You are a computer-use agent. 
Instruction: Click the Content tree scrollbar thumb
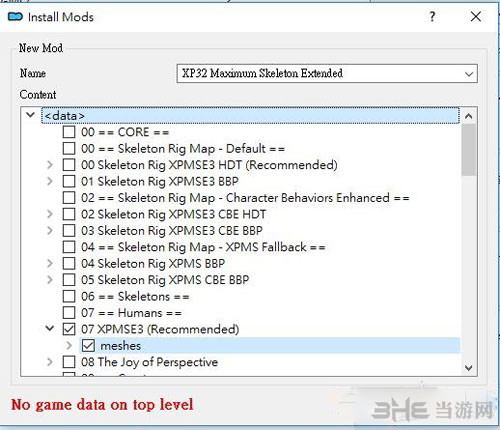tap(469, 150)
